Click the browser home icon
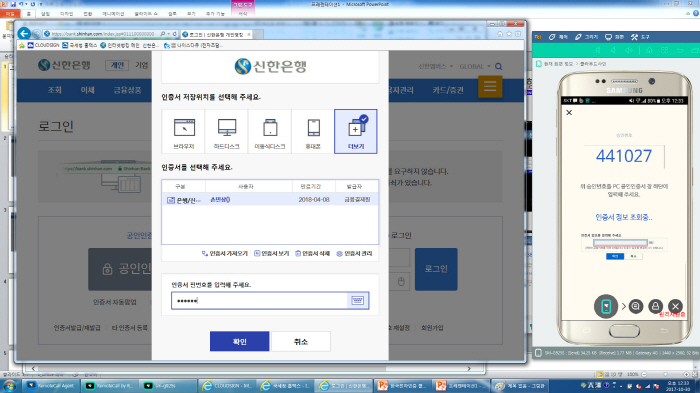This screenshot has height=393, width=700. click(500, 34)
